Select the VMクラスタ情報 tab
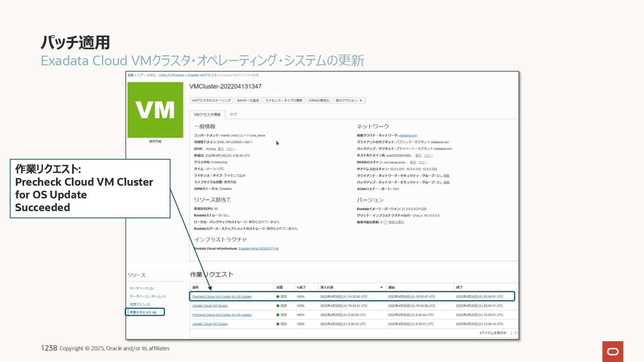 (207, 115)
